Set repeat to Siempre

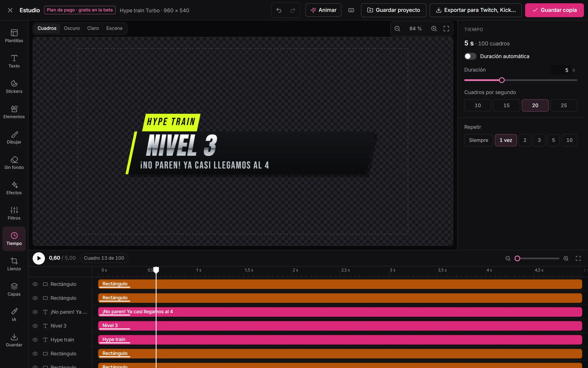tap(478, 140)
